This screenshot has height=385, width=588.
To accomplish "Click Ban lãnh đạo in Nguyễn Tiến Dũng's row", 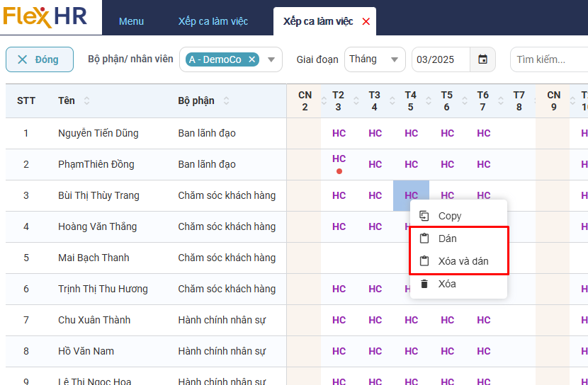I will click(x=207, y=133).
